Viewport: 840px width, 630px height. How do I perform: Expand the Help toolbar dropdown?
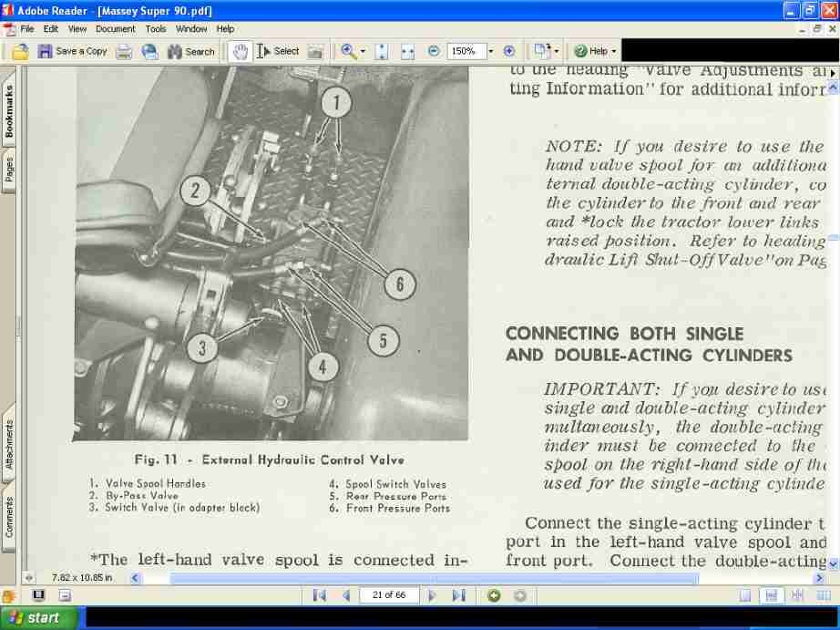tap(612, 50)
